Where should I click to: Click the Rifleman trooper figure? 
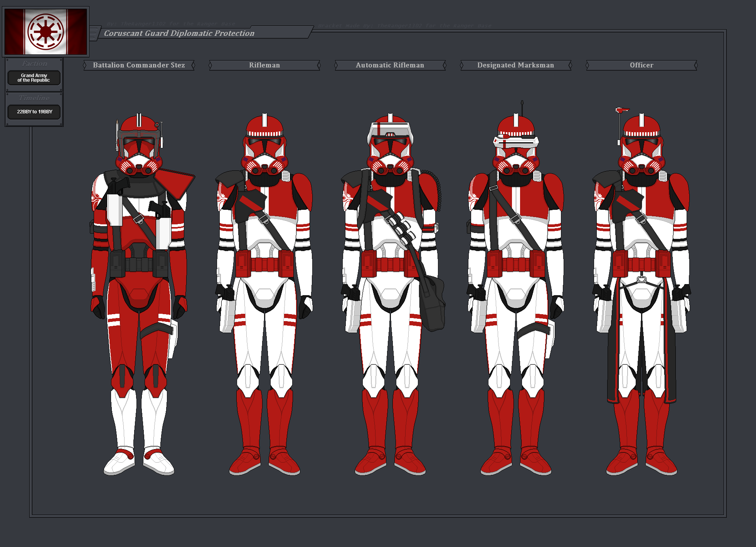264,294
